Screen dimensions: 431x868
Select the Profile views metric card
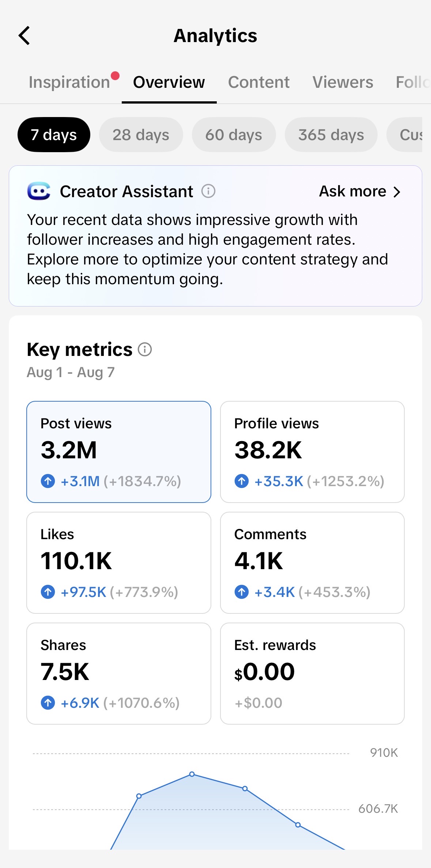coord(312,452)
